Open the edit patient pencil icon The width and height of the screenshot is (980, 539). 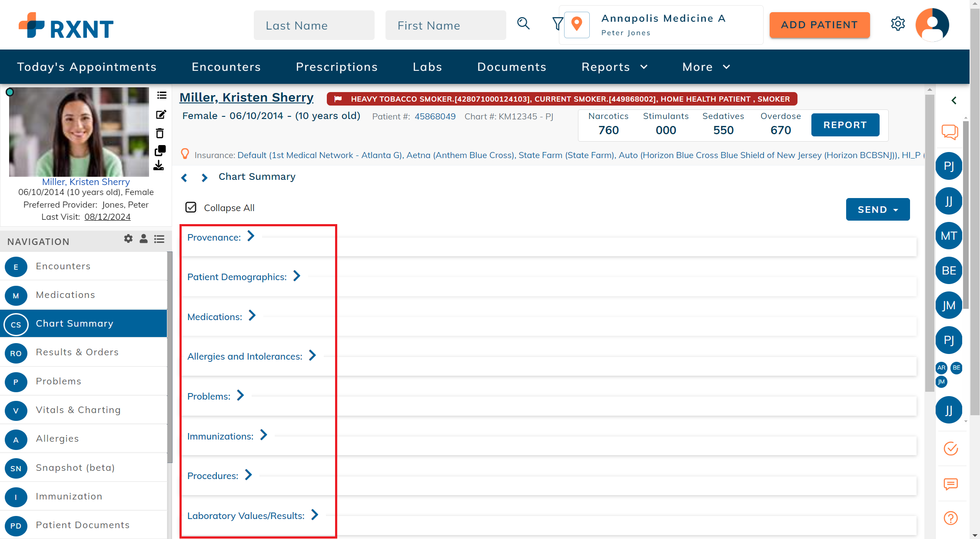click(161, 114)
